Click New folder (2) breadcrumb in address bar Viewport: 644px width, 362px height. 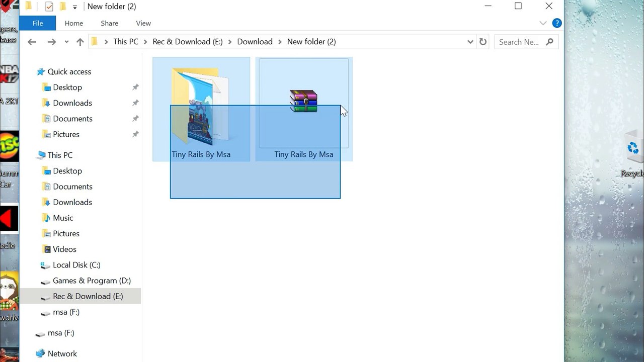(311, 42)
